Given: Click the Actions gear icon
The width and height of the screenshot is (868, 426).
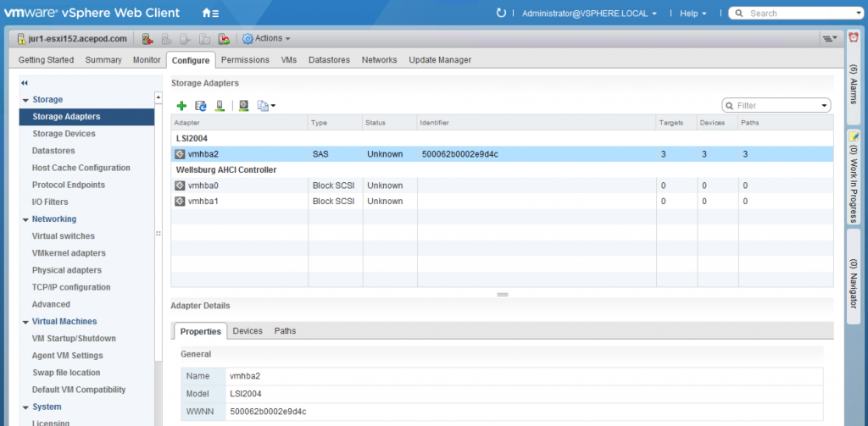Looking at the screenshot, I should (248, 39).
